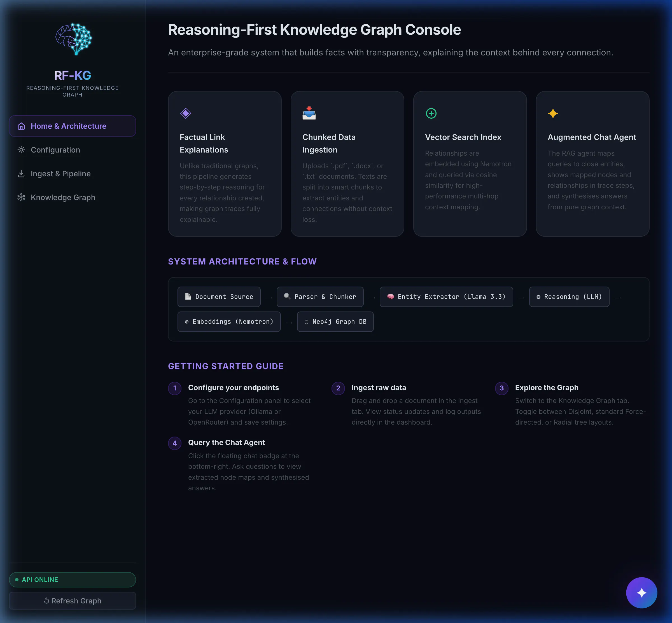Screen dimensions: 672x623
Task: Click the SYSTEM ARCHITECTURE & FLOW heading
Action: pyautogui.click(x=242, y=262)
